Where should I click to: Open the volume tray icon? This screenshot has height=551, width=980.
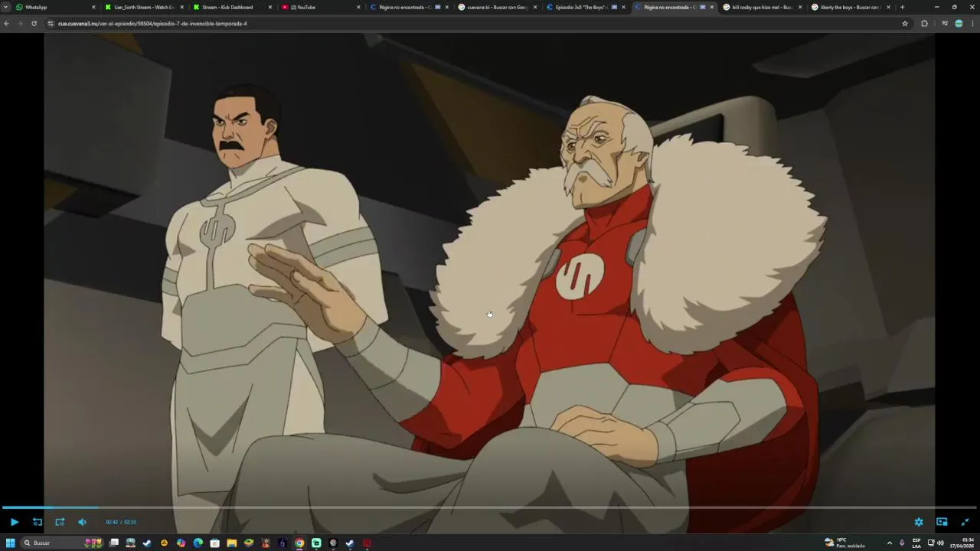(940, 543)
